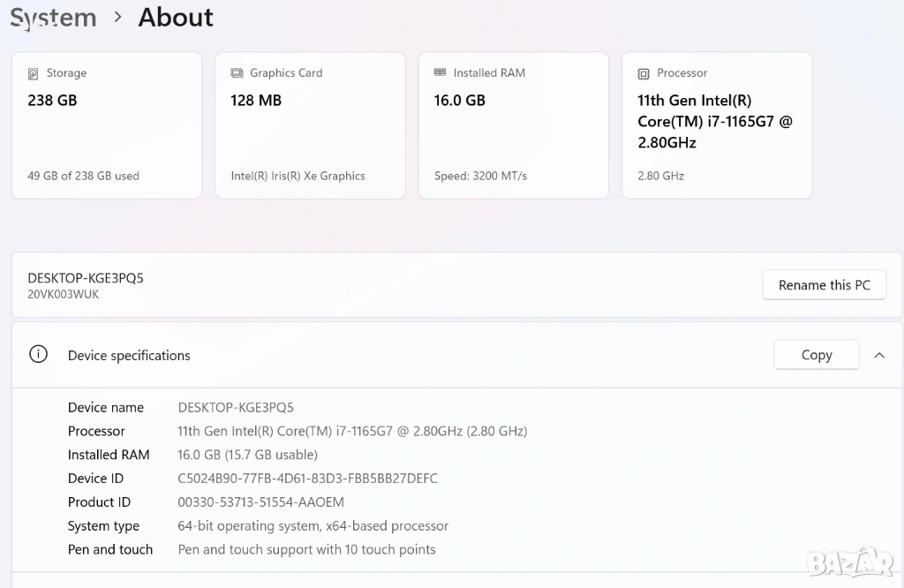
Task: Click the Installed RAM memory icon
Action: point(440,73)
